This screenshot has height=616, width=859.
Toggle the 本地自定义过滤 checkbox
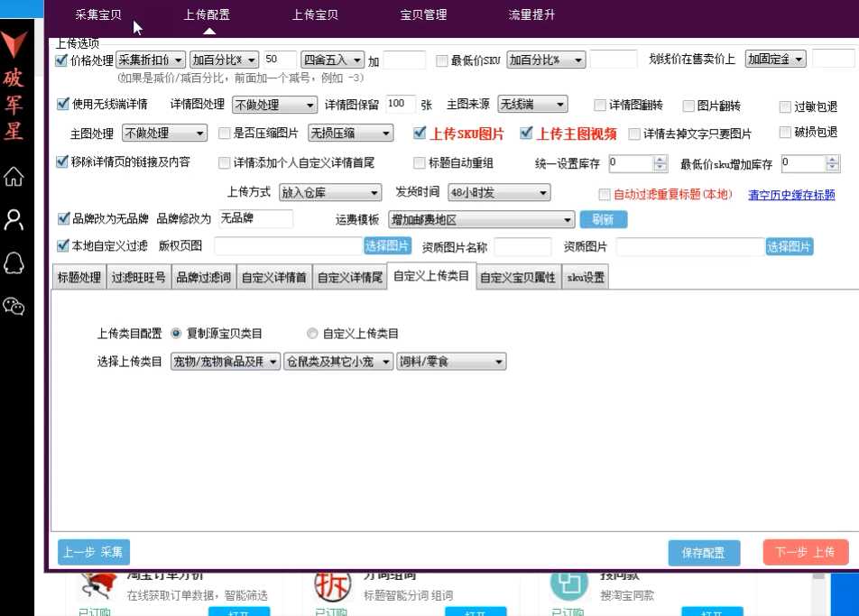pyautogui.click(x=63, y=245)
